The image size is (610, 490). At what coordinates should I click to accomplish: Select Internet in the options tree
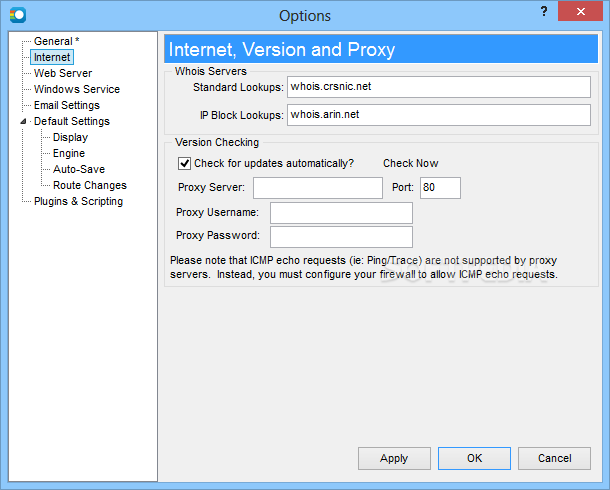52,57
